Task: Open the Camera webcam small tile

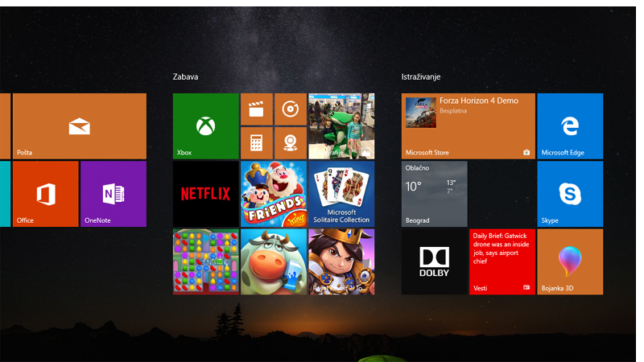Action: pos(290,143)
